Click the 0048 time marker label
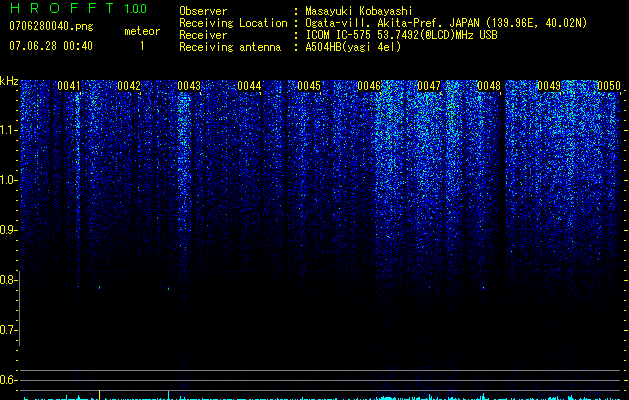 coord(489,86)
